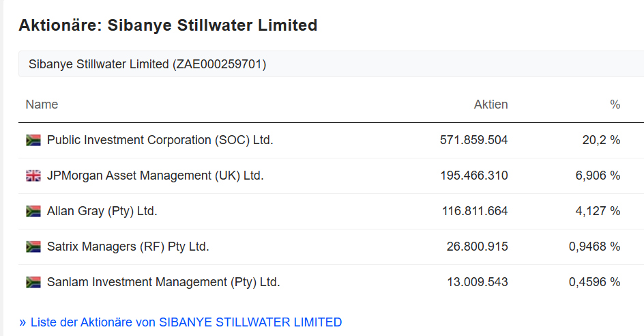Click the UK flag beside JPMorgan Asset Management
The width and height of the screenshot is (644, 336).
pyautogui.click(x=33, y=176)
